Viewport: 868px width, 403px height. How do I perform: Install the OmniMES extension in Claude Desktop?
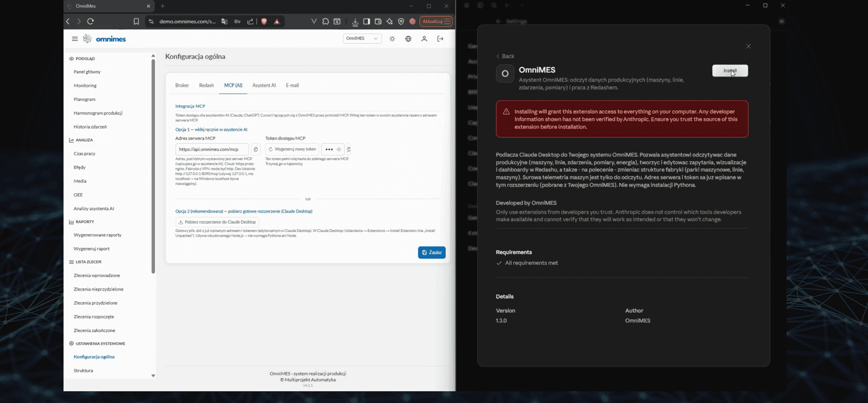[x=730, y=71]
